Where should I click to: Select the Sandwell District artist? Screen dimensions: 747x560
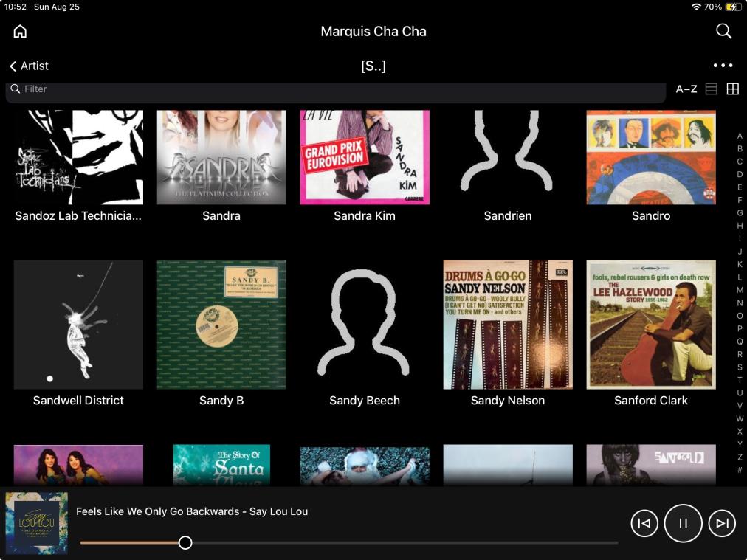point(78,325)
